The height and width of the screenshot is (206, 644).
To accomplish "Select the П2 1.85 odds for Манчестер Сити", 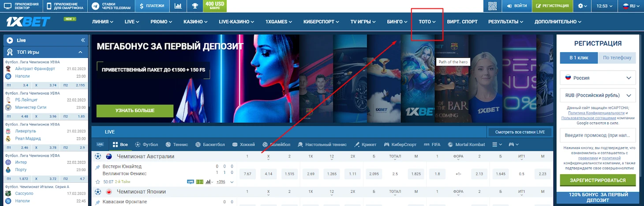I will coord(74,116).
